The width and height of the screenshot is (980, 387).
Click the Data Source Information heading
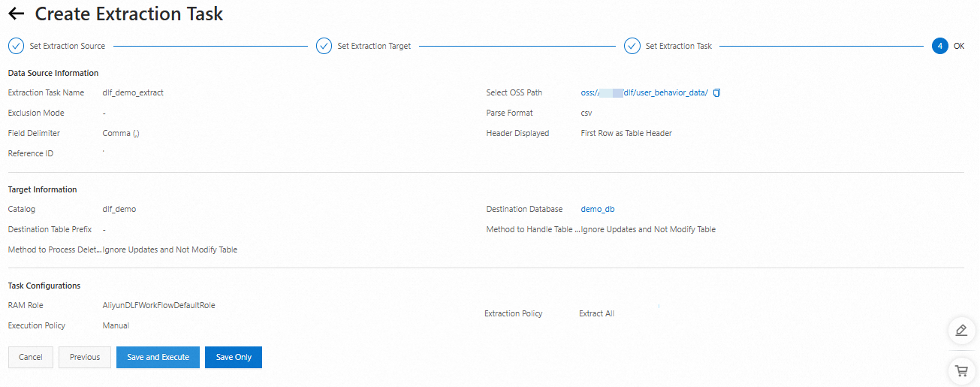click(53, 73)
